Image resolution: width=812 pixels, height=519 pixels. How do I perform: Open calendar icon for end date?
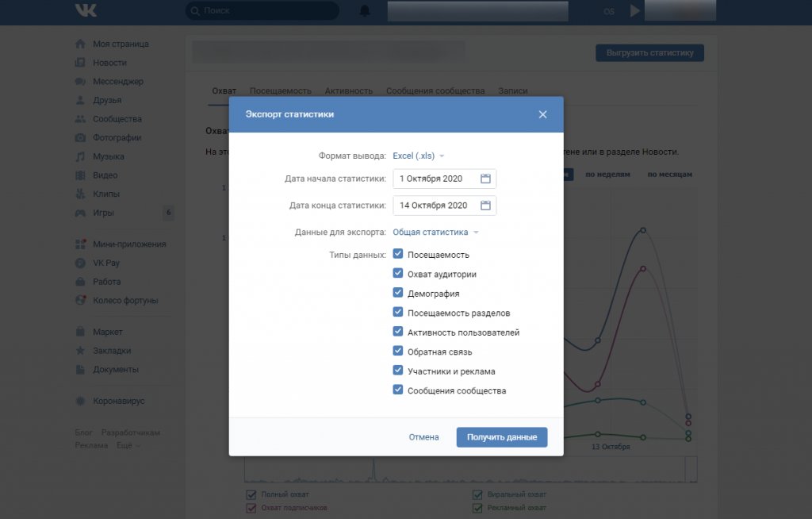click(x=486, y=206)
